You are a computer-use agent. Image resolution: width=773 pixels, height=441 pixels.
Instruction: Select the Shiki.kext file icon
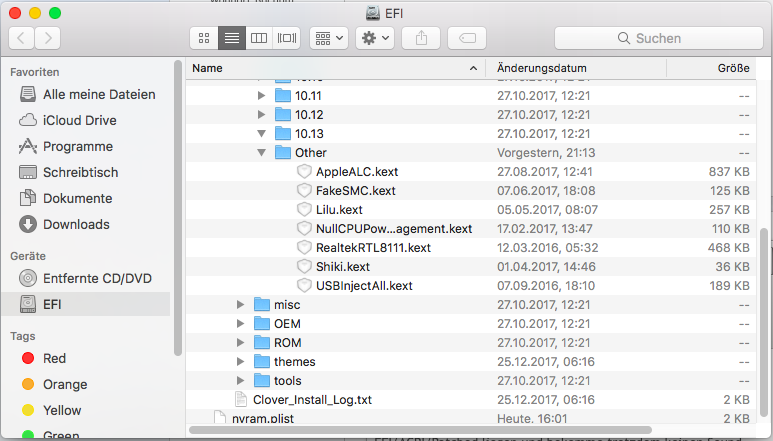(x=304, y=267)
